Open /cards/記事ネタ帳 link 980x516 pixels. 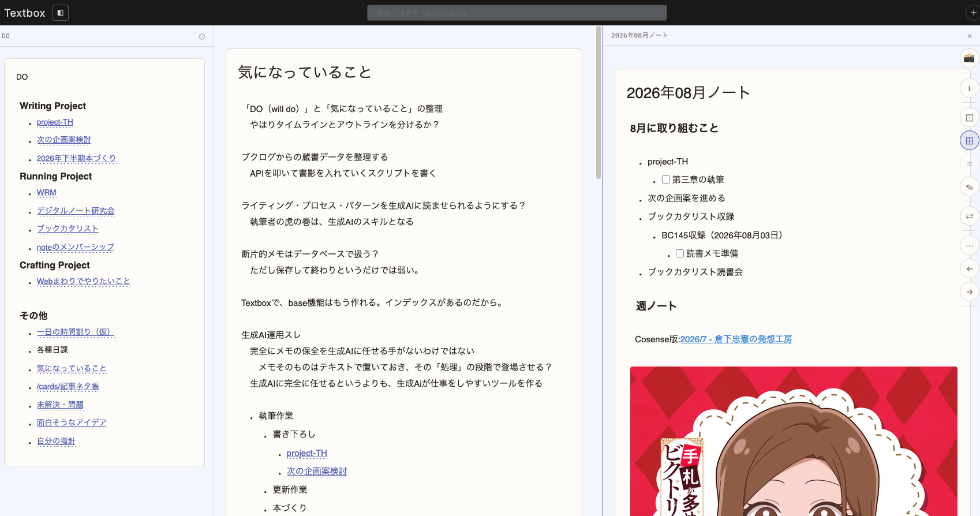click(x=68, y=387)
